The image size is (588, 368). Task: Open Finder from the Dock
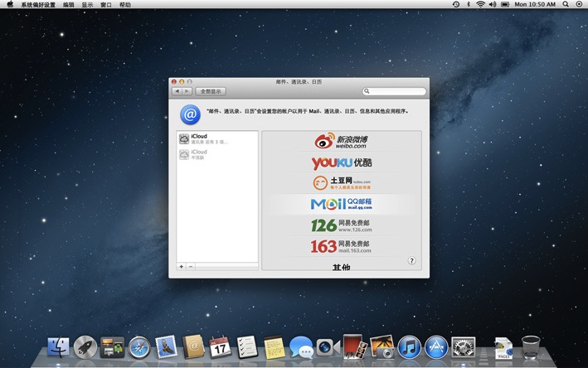coord(58,347)
